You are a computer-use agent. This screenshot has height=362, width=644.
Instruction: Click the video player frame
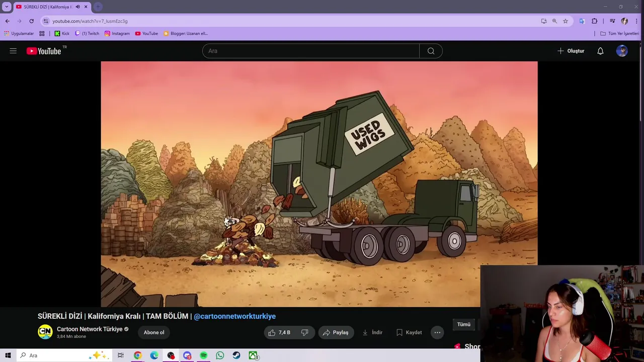[x=319, y=184]
